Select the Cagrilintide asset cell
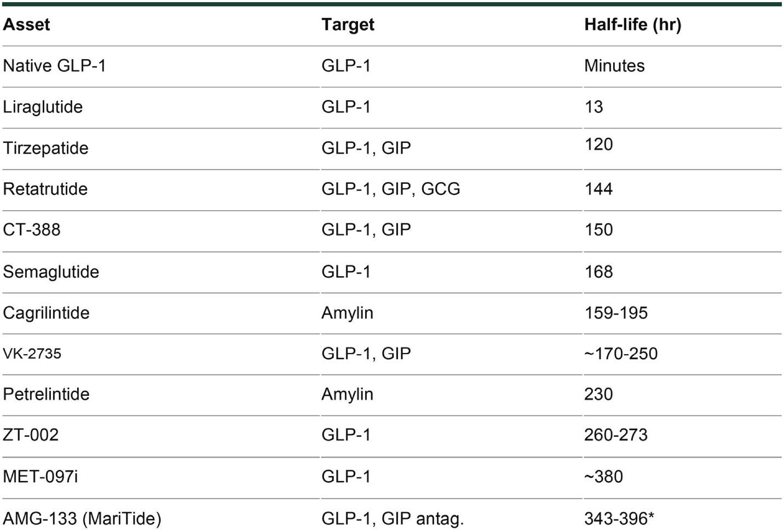Viewport: 784px width, 532px height. (x=46, y=313)
